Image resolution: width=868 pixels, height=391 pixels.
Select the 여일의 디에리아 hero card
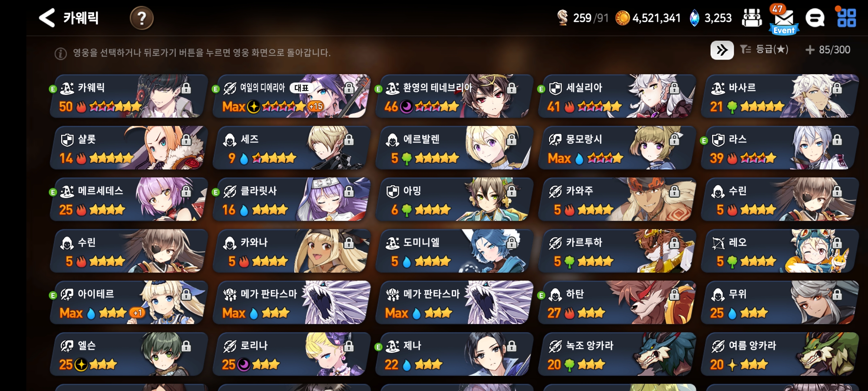coord(291,96)
